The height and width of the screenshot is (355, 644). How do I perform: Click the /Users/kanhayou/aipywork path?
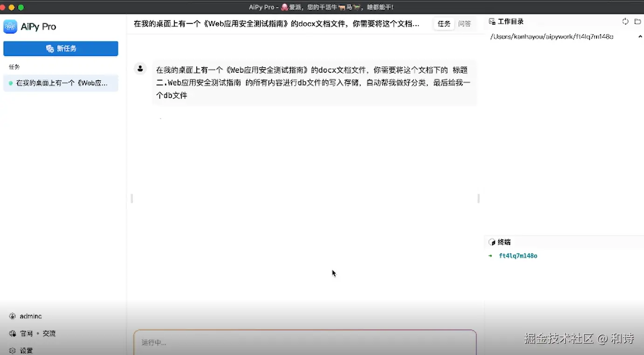point(552,36)
